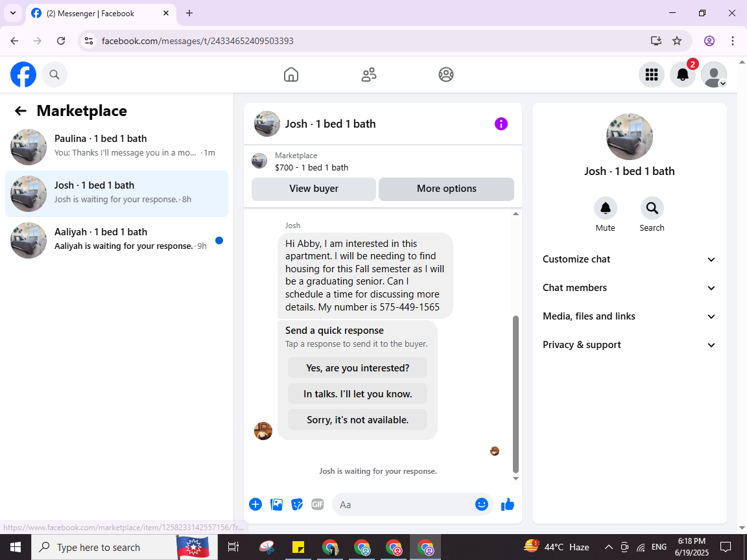The image size is (747, 560).
Task: Choose a sticker with the sticker icon
Action: (297, 504)
